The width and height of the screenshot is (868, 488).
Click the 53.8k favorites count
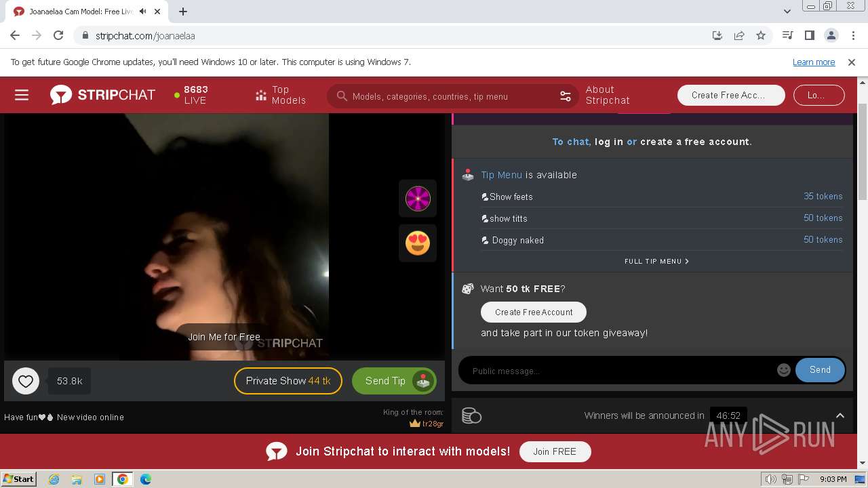click(69, 381)
